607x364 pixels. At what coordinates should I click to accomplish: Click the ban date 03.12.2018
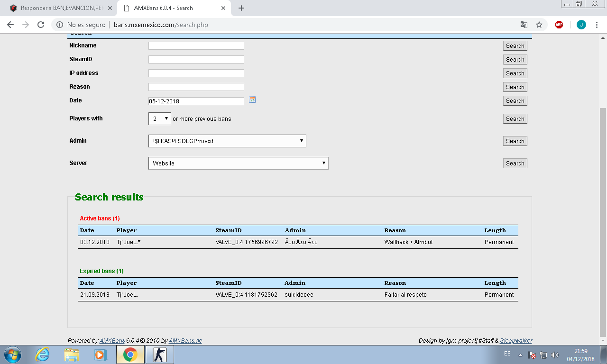[x=95, y=242]
